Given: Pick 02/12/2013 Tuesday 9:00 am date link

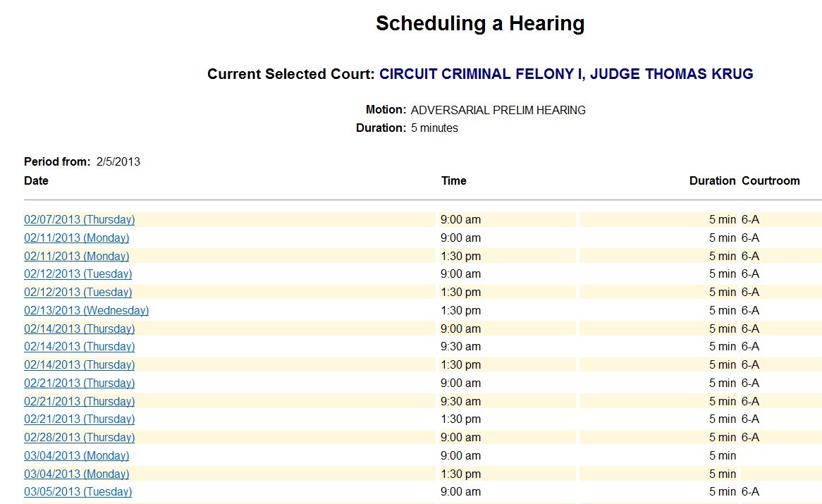Looking at the screenshot, I should [x=78, y=274].
